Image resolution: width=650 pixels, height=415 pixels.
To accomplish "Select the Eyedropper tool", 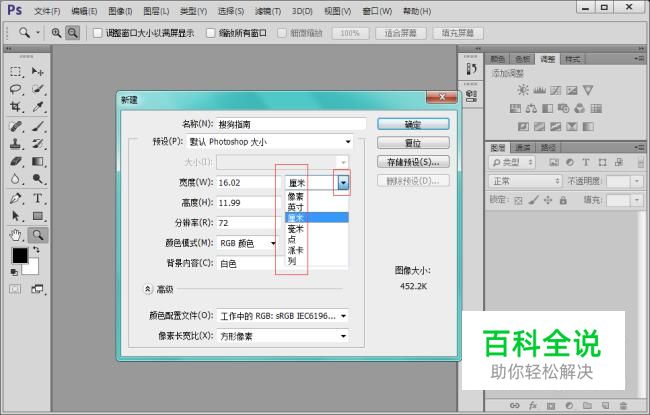I will click(x=38, y=107).
